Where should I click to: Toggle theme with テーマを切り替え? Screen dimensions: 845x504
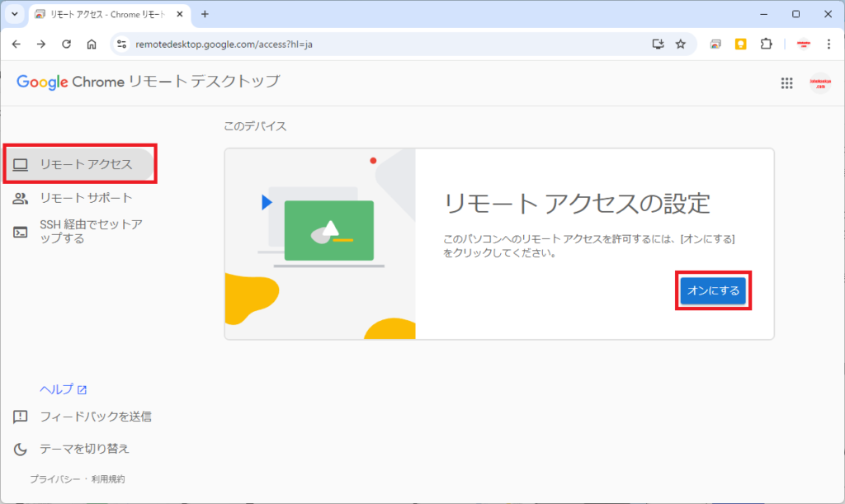[x=84, y=449]
